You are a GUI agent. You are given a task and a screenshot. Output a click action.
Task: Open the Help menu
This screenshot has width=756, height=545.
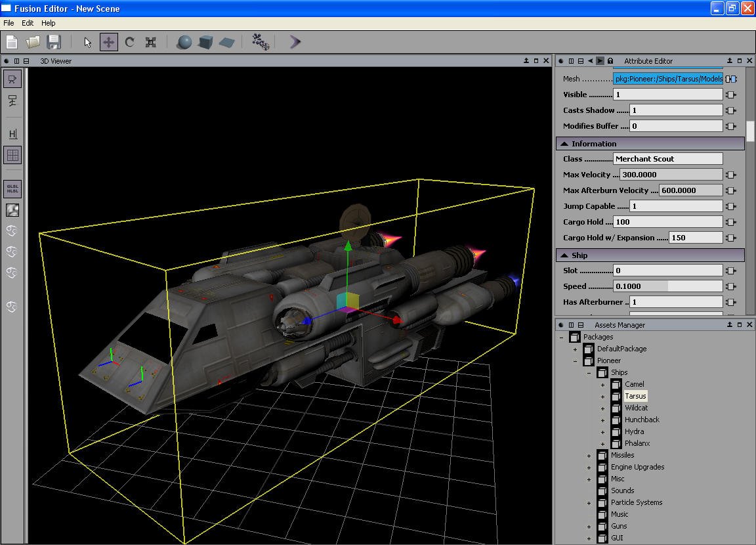(x=49, y=23)
